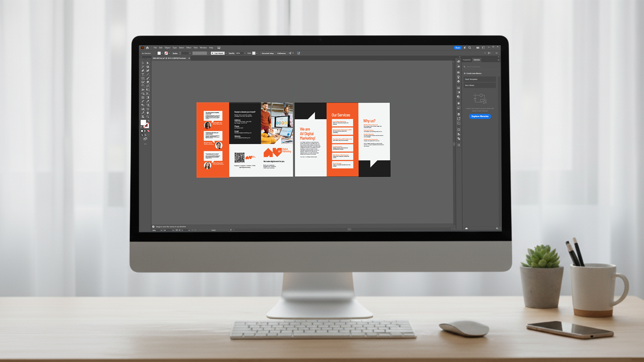Select the Magic Wand tool
644x362 pixels.
point(143,67)
